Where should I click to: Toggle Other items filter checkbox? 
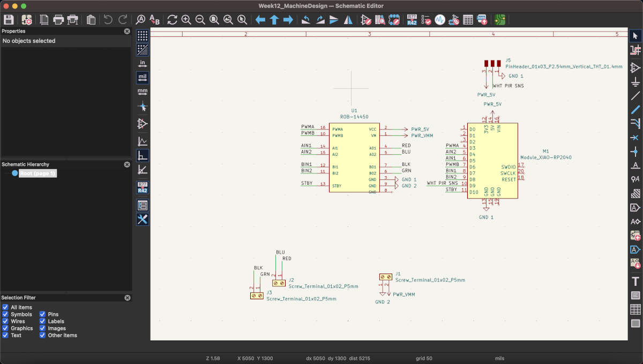click(43, 335)
